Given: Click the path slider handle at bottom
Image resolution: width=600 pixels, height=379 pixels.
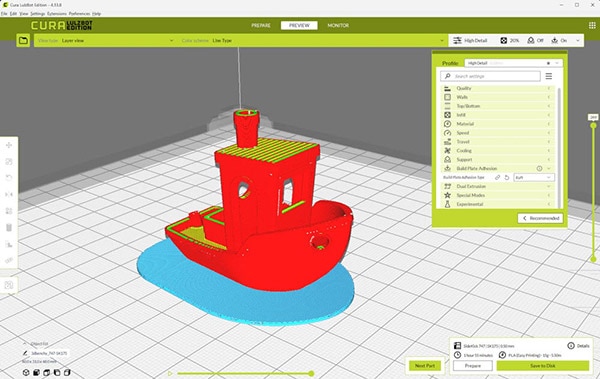Looking at the screenshot, I should 311,373.
